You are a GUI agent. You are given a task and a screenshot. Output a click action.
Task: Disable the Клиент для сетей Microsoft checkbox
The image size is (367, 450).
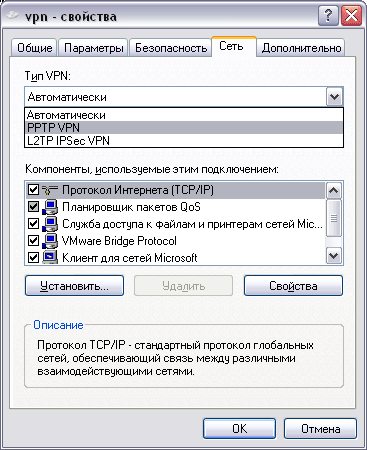[33, 258]
